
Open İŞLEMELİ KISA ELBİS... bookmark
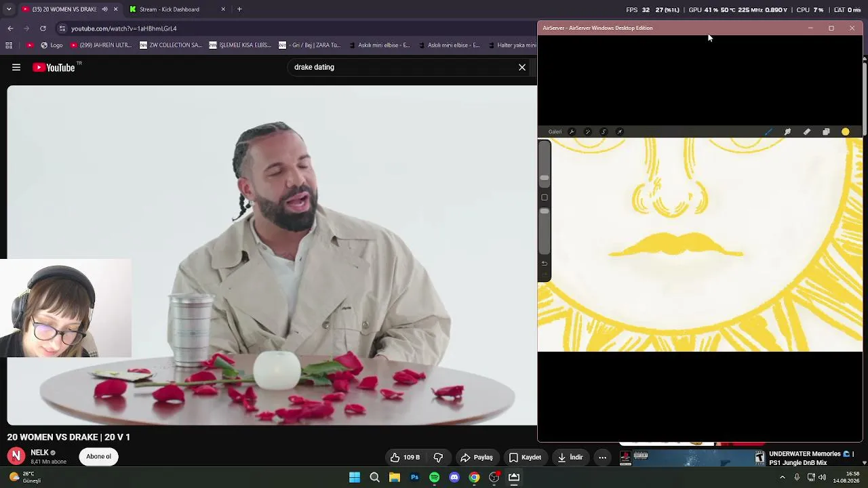click(x=241, y=45)
